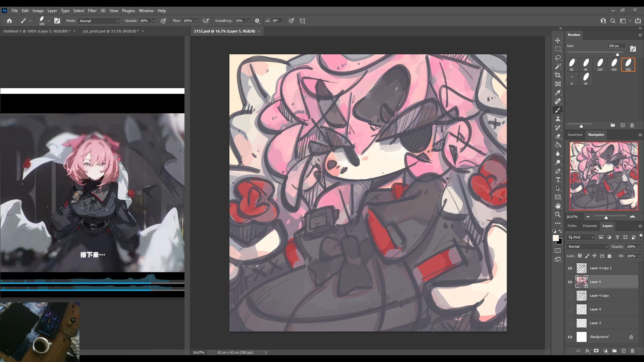Toggle airbrush-style build-up effects
Image resolution: width=644 pixels, height=362 pixels.
(206, 21)
